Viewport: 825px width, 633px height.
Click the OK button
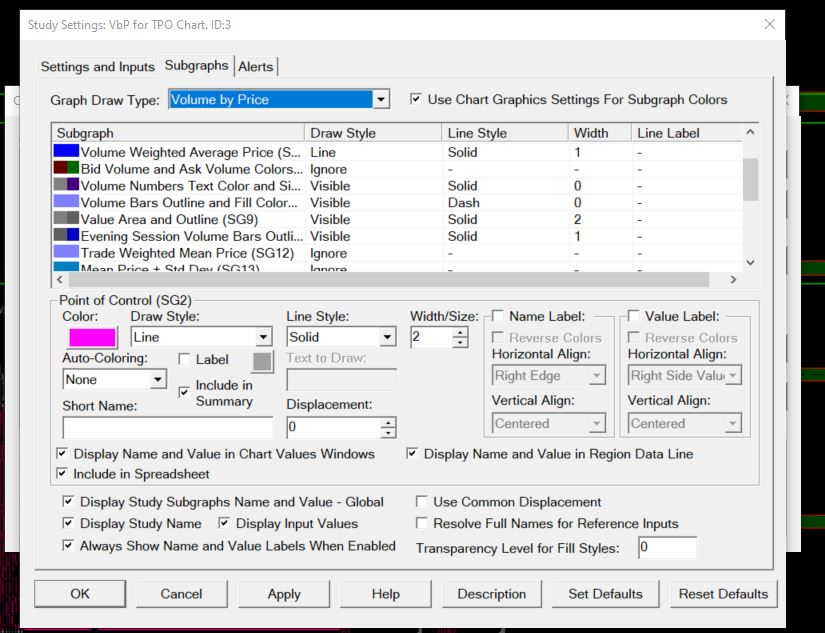pos(80,594)
